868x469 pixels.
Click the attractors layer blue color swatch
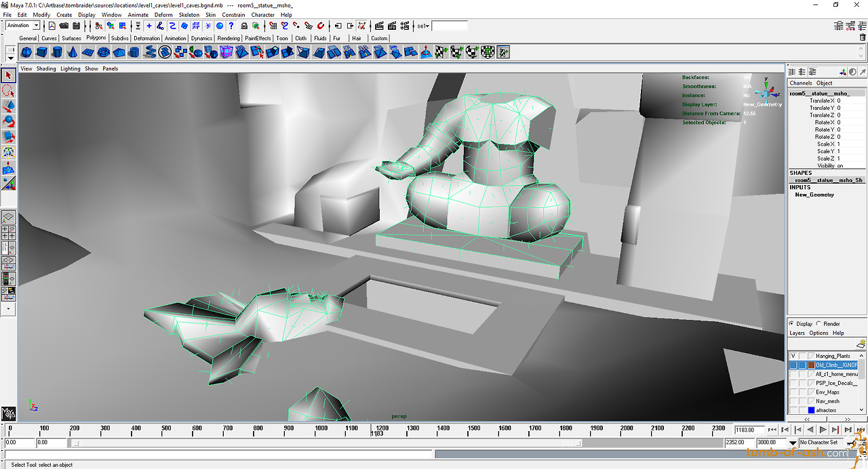pos(810,410)
